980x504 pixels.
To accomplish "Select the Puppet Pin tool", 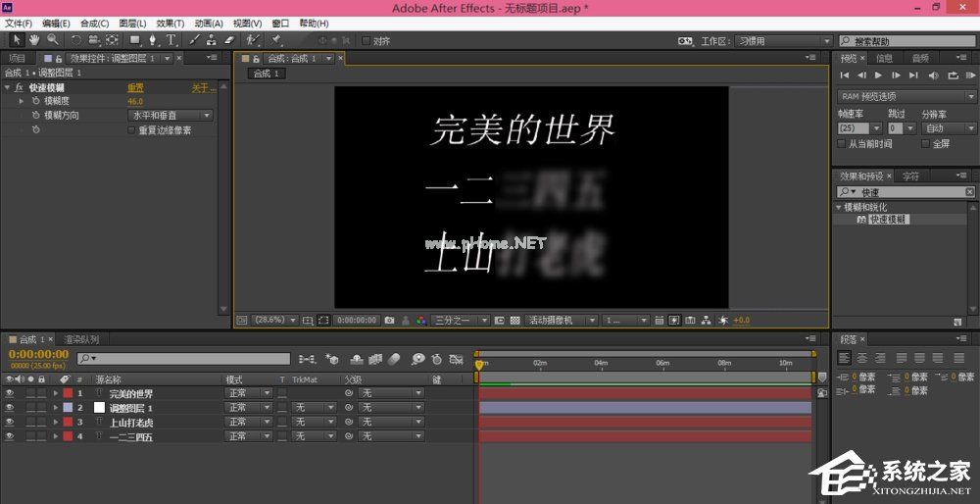I will pos(276,40).
